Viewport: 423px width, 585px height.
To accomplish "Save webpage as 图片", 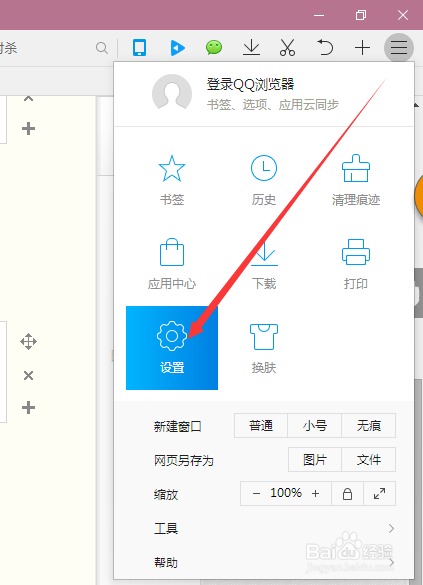I will tap(314, 460).
